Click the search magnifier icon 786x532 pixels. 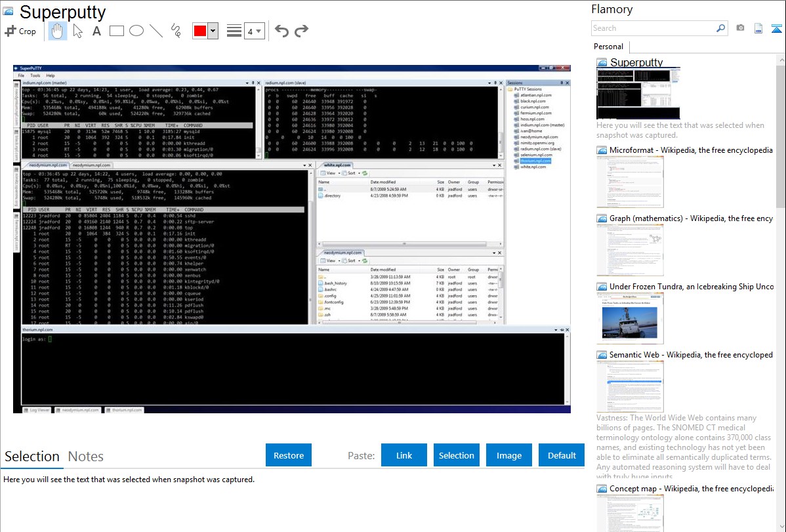click(x=721, y=28)
